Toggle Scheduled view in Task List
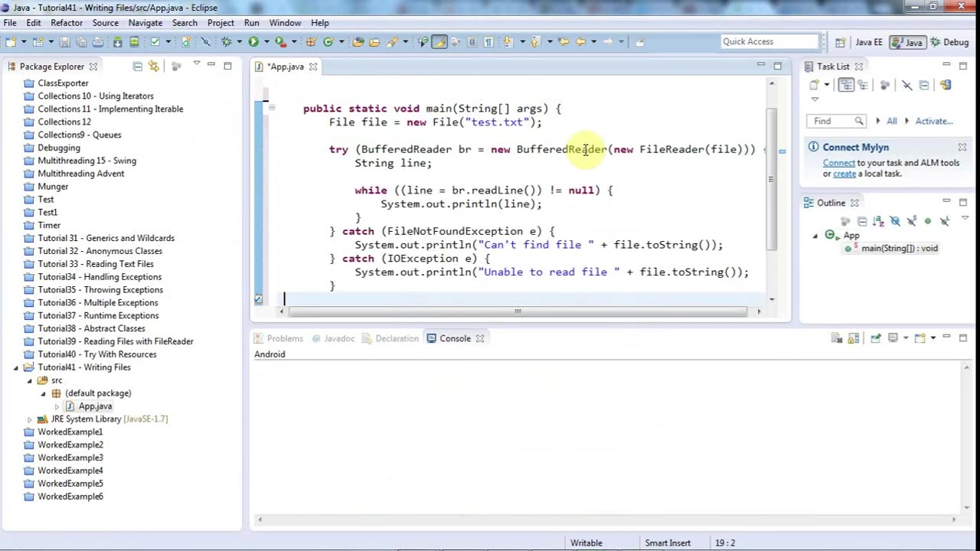Screen dimensions: 980x551 (863, 85)
